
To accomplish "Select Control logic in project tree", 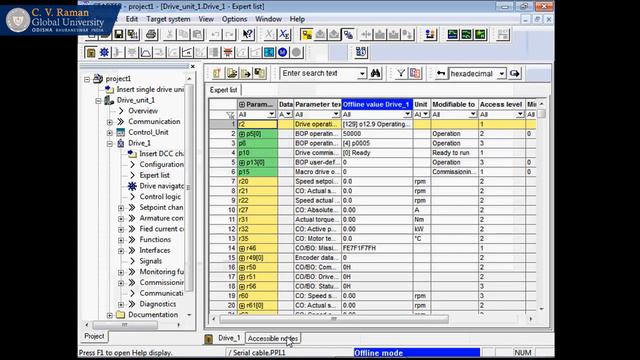I will pos(160,197).
